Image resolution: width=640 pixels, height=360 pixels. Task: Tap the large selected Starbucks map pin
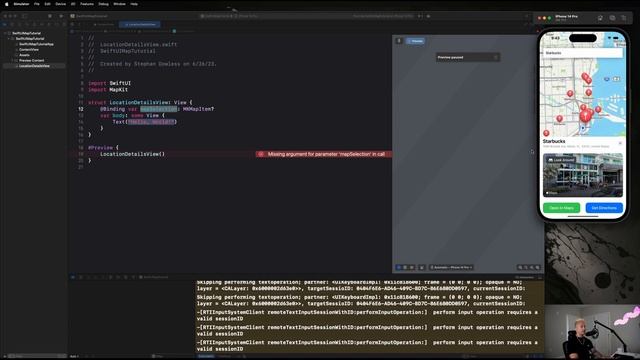(585, 116)
